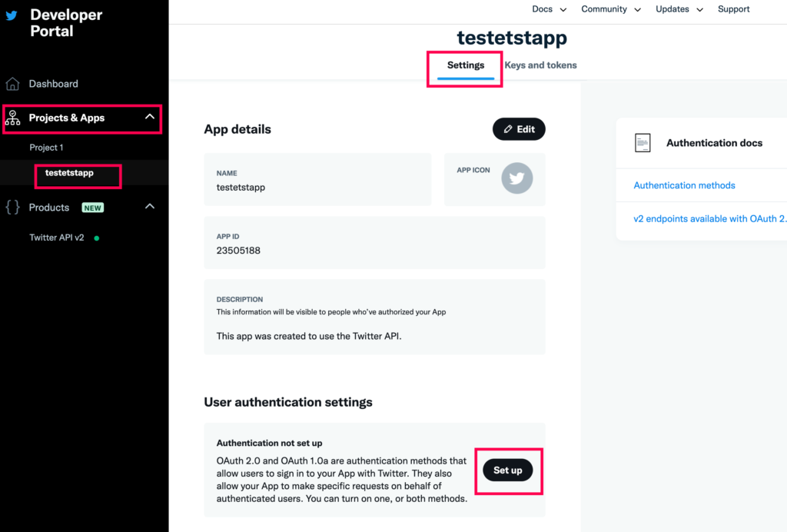Click the Products curly braces icon
Viewport: 787px width, 532px height.
(x=12, y=208)
